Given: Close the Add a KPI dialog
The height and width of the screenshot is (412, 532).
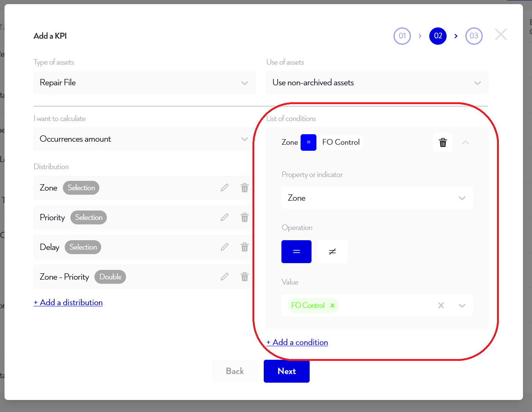Looking at the screenshot, I should pos(501,35).
